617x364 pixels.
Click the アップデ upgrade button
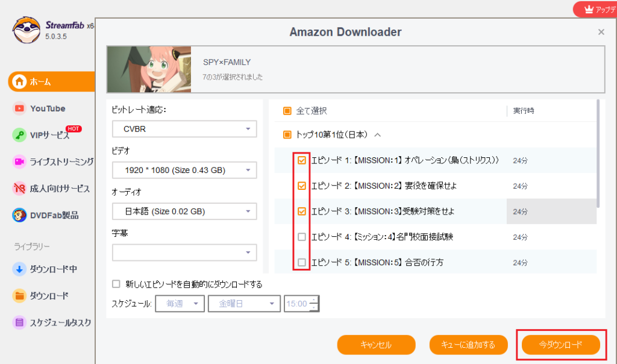(x=595, y=9)
